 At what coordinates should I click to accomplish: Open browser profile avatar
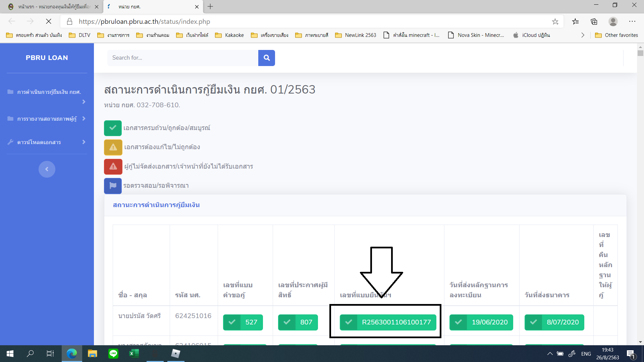613,21
